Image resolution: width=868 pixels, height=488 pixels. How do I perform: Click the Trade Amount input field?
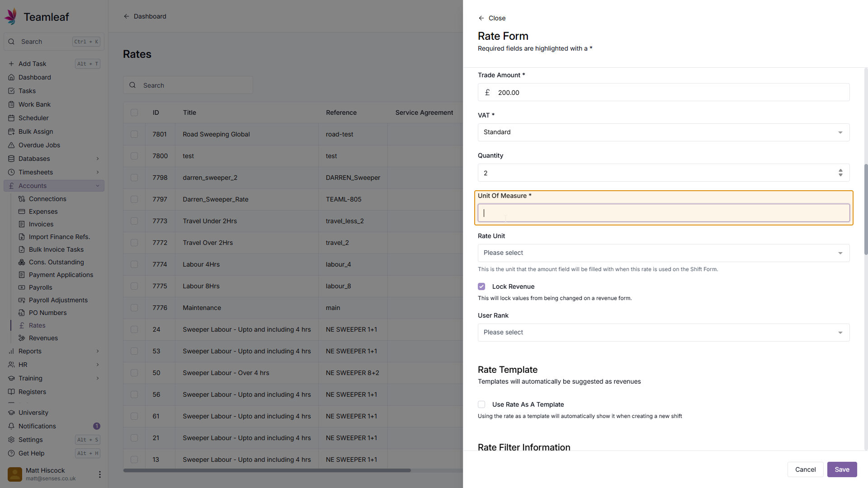(x=669, y=93)
